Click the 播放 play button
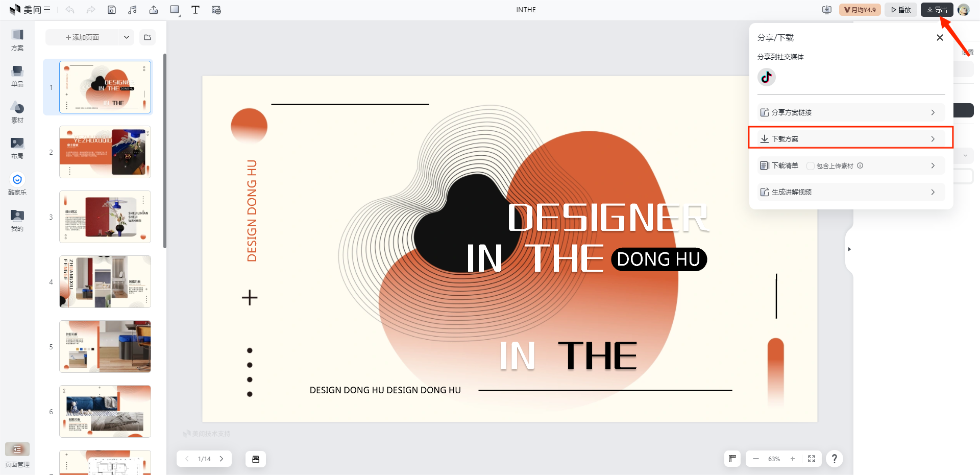This screenshot has height=475, width=980. point(901,10)
